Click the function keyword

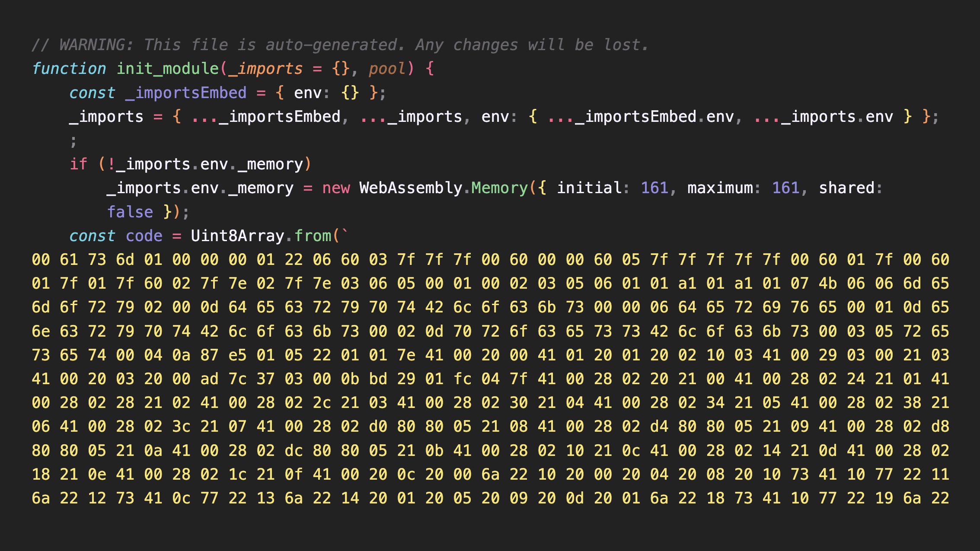pos(69,69)
